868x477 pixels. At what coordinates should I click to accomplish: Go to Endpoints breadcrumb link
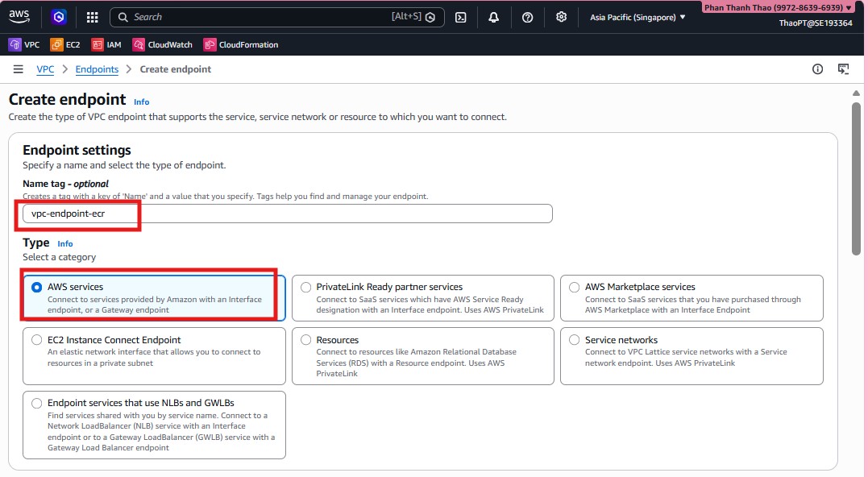(x=97, y=69)
